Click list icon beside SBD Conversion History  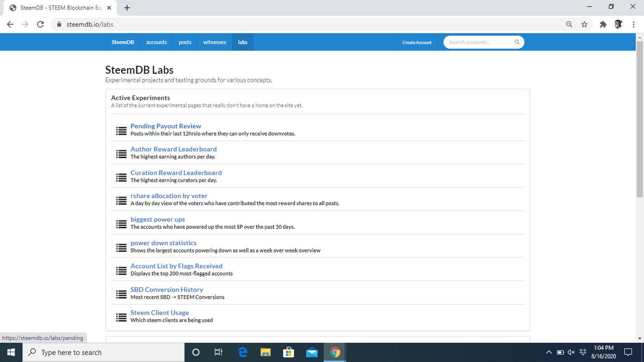pos(121,294)
